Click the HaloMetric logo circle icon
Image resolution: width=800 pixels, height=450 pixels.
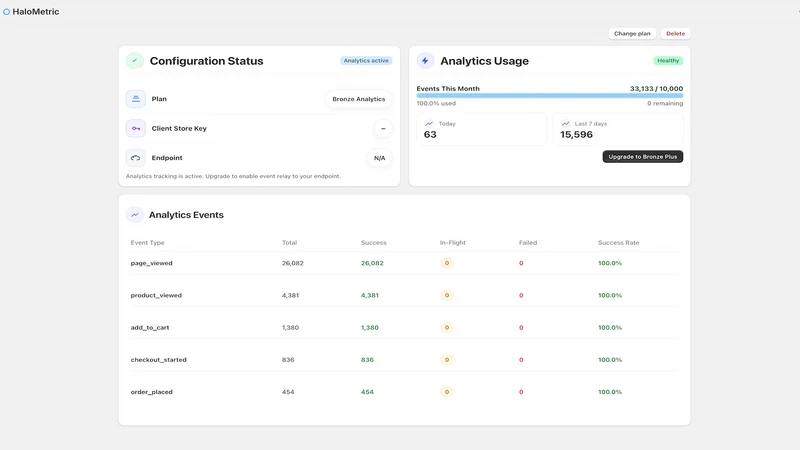7,12
